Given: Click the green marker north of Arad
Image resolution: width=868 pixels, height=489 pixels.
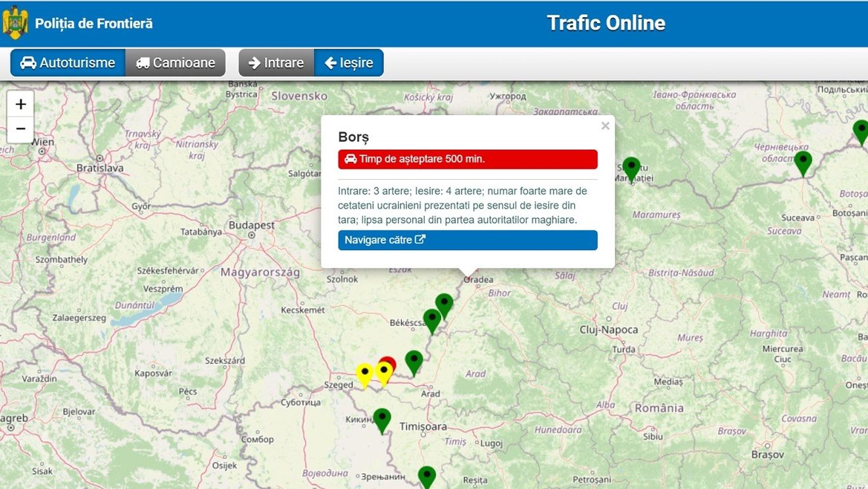Looking at the screenshot, I should (x=414, y=363).
